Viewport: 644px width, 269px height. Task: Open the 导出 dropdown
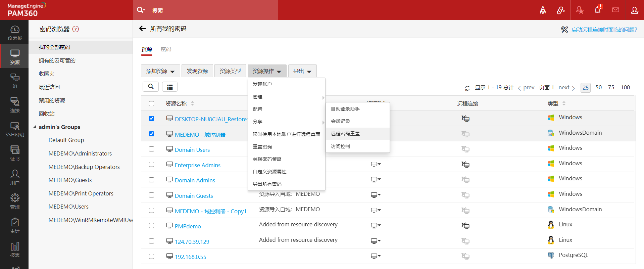click(302, 71)
